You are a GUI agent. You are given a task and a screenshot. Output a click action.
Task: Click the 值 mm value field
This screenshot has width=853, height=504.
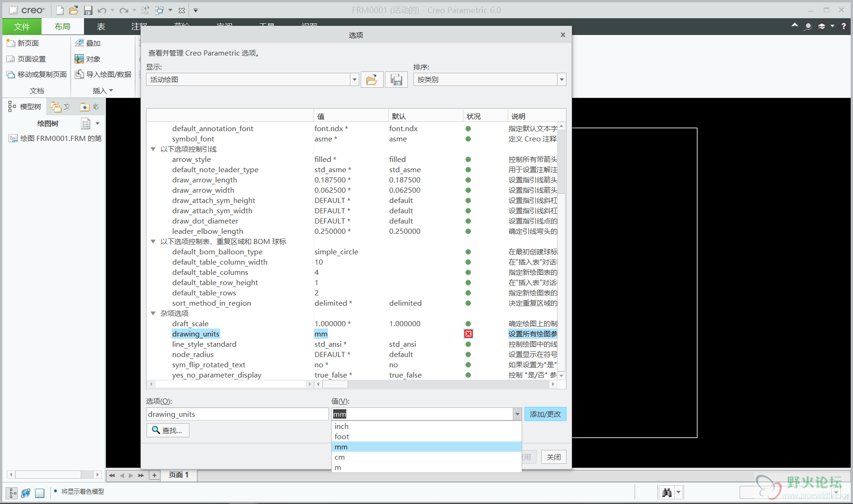(422, 414)
